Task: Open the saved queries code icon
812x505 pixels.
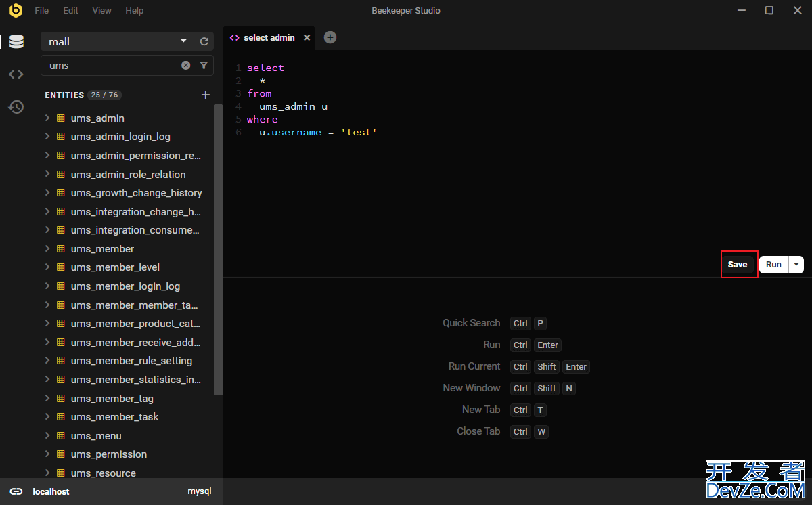Action: tap(16, 74)
